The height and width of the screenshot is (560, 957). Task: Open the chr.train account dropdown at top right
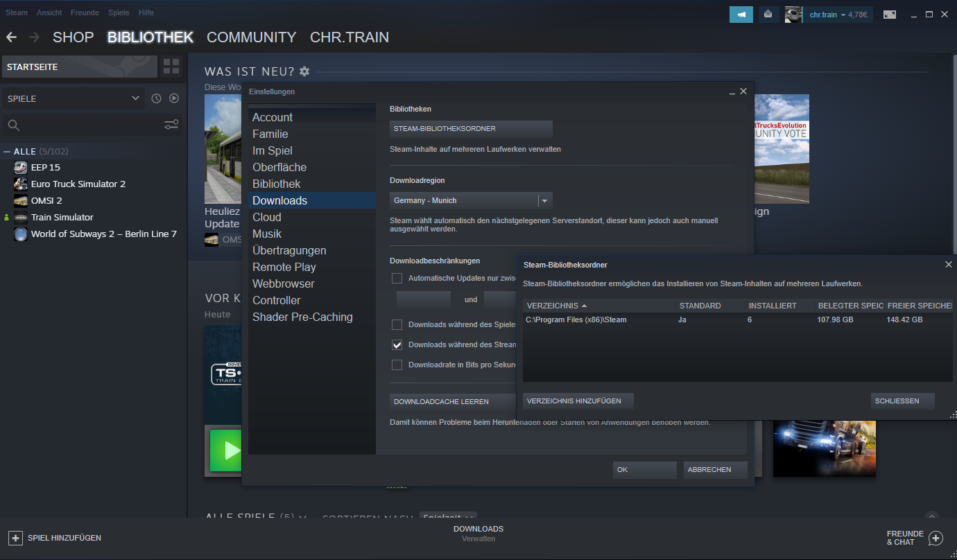[838, 15]
